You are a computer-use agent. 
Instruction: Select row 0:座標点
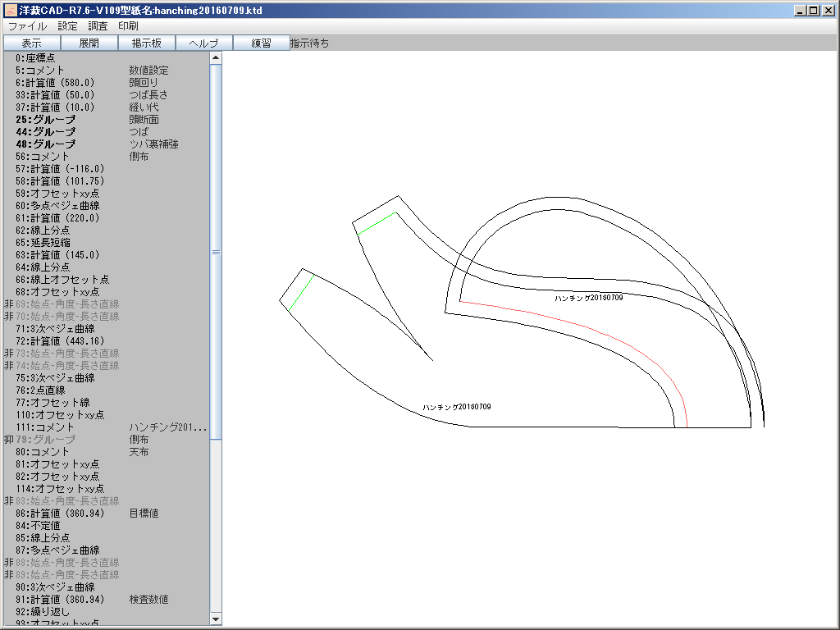(x=107, y=58)
